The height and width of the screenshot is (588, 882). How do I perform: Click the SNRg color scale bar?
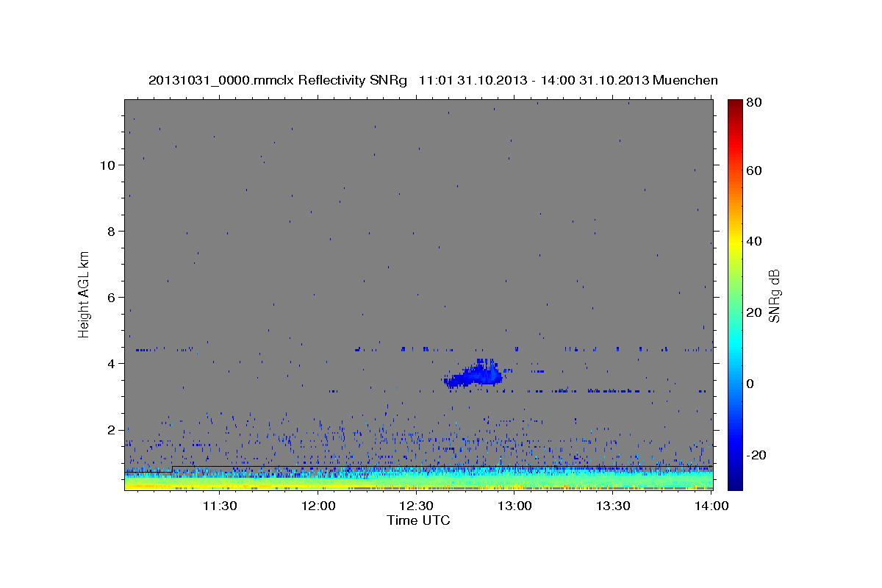click(x=735, y=294)
